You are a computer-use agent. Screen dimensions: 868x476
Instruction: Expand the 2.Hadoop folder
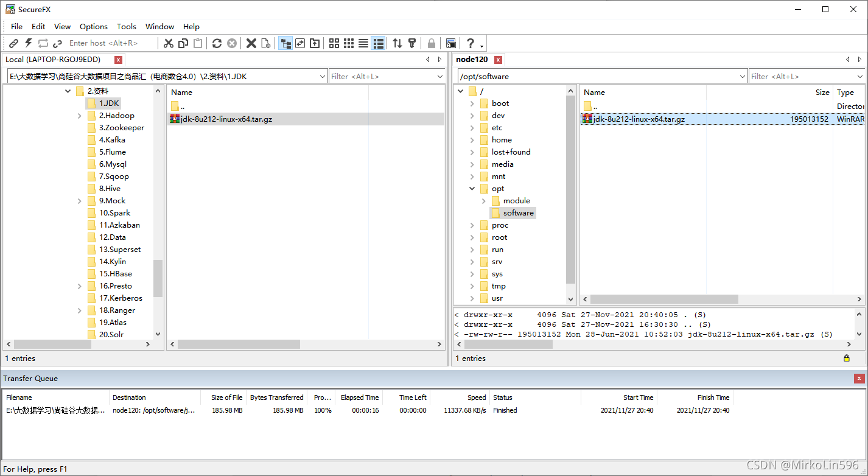coord(80,116)
